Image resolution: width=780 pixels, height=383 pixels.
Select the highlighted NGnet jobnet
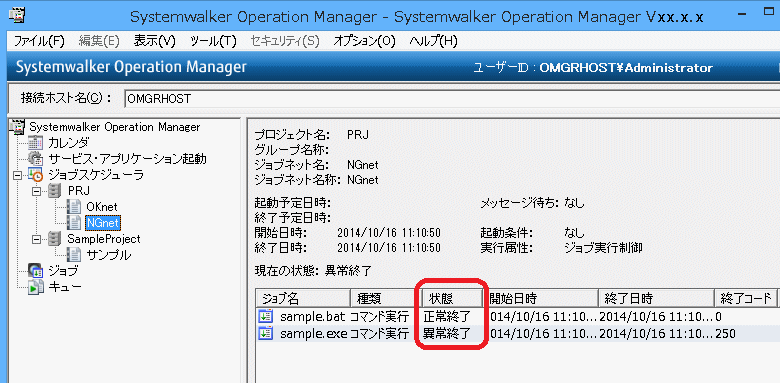pos(102,223)
